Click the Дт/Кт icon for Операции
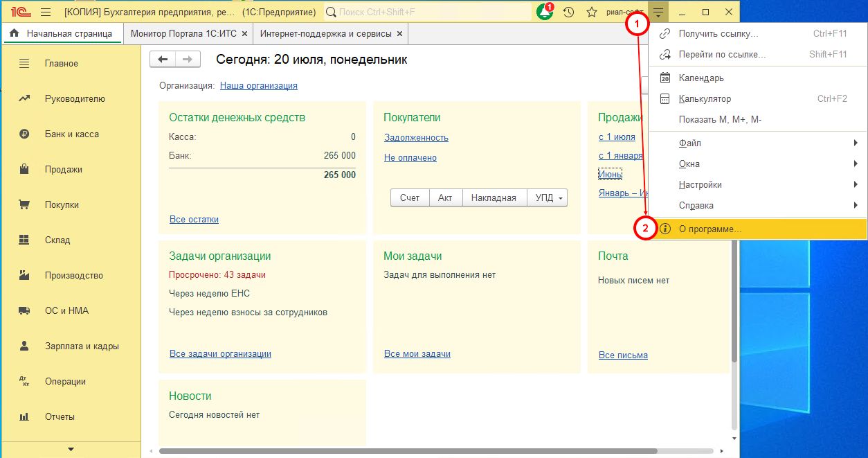The width and height of the screenshot is (868, 458). click(x=24, y=381)
